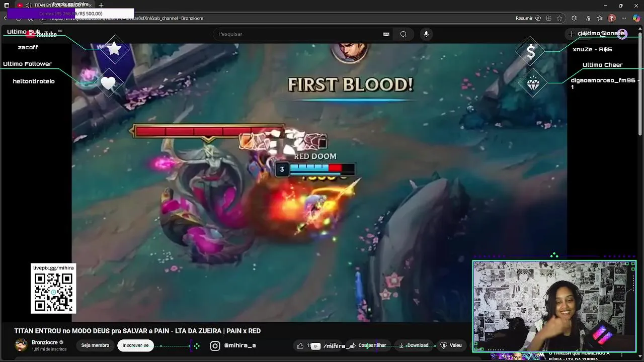
Task: Click the '1,09 mi de inscritos' subscriber count
Action: tap(49, 349)
